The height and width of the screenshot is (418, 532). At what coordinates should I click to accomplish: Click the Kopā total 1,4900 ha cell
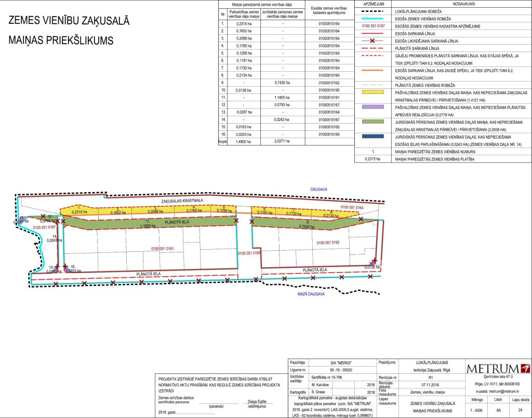pyautogui.click(x=241, y=141)
